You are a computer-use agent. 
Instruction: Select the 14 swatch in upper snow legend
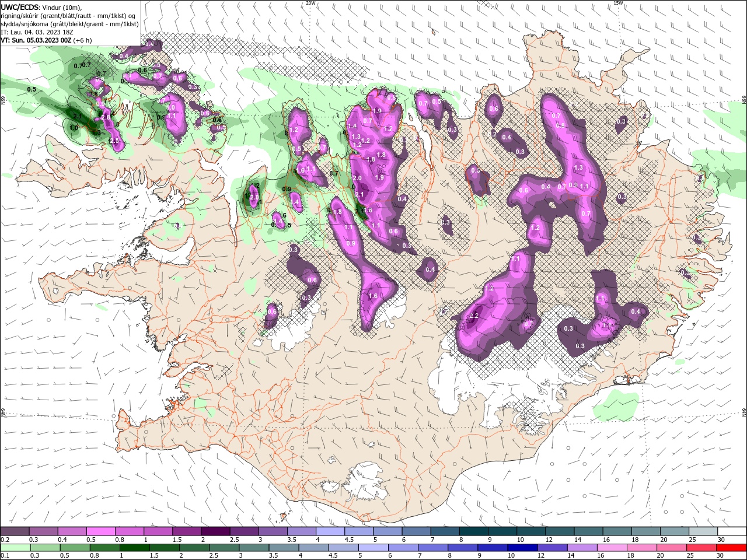589,531
